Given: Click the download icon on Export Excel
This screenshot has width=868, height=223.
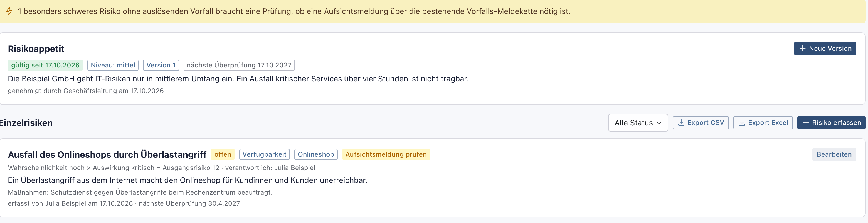Looking at the screenshot, I should [x=742, y=122].
